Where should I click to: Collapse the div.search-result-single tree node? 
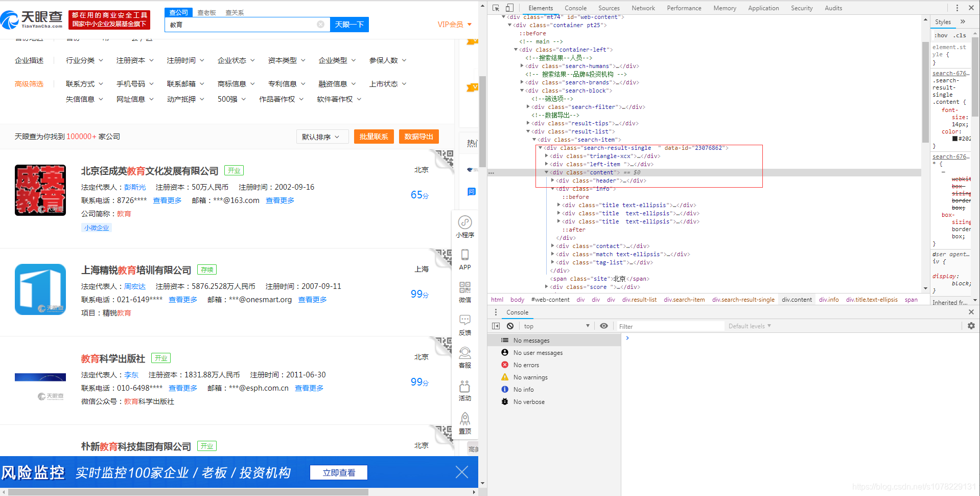point(541,148)
